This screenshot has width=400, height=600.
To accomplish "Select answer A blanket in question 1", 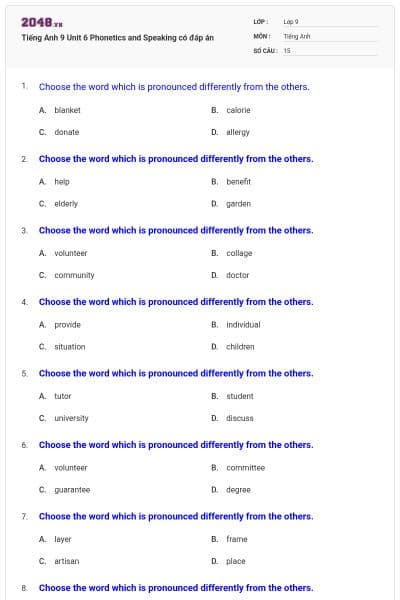I will click(60, 110).
